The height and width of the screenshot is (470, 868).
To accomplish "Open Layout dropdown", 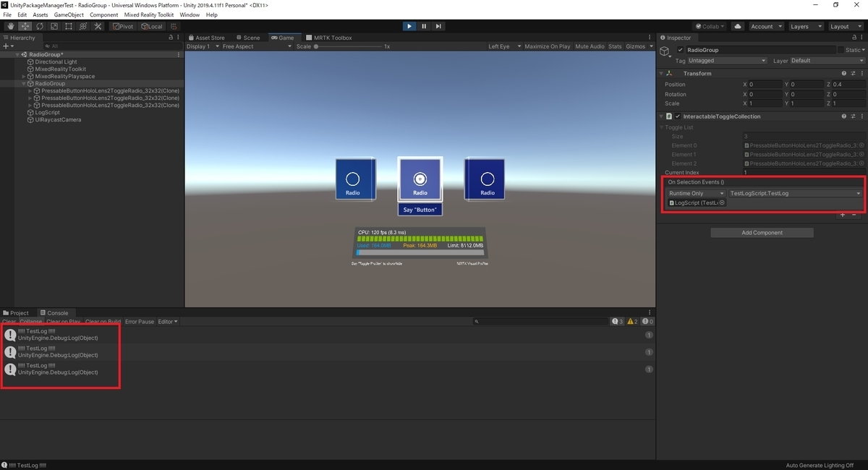I will (846, 27).
